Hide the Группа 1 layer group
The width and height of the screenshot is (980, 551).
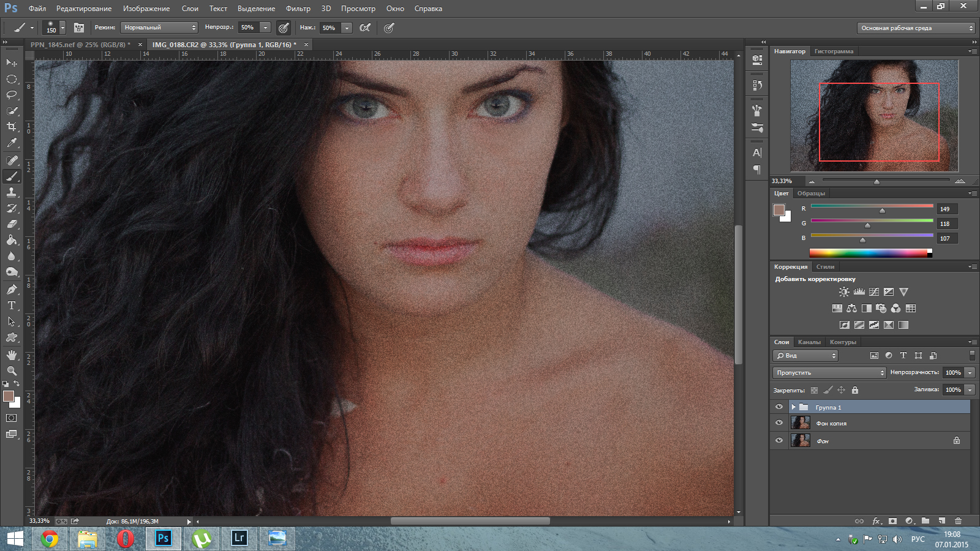click(779, 407)
